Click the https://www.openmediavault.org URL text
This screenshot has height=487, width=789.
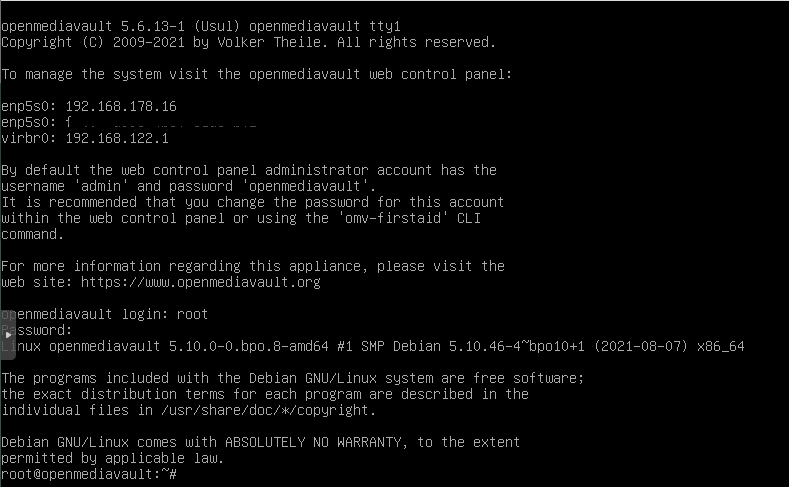[201, 282]
